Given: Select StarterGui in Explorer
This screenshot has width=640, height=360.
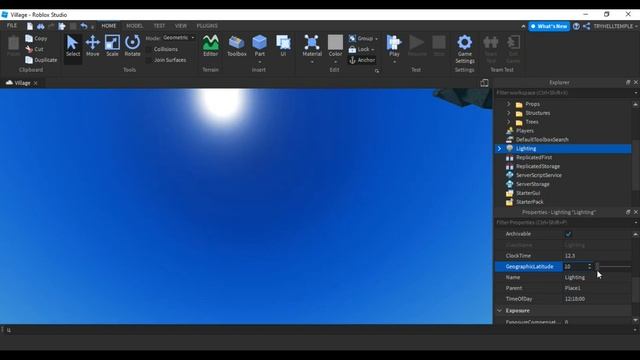Looking at the screenshot, I should point(528,193).
